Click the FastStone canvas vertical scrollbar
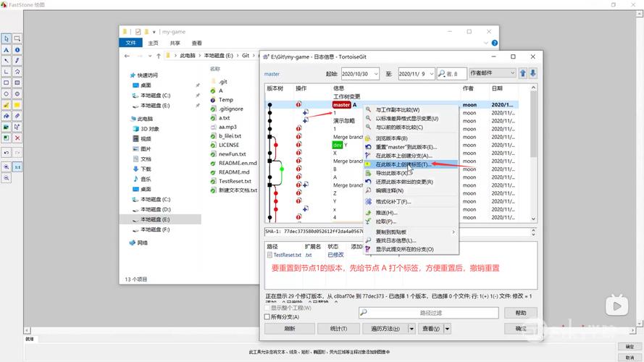 coord(640,168)
